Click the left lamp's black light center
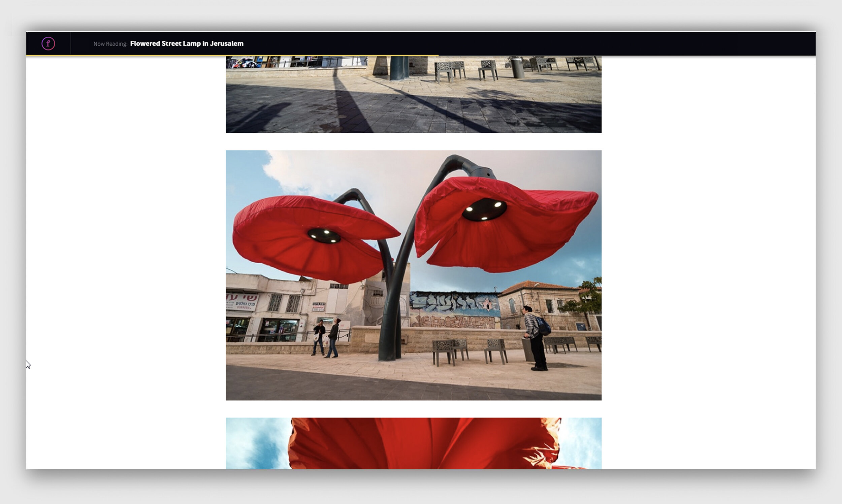This screenshot has height=504, width=842. pos(324,235)
